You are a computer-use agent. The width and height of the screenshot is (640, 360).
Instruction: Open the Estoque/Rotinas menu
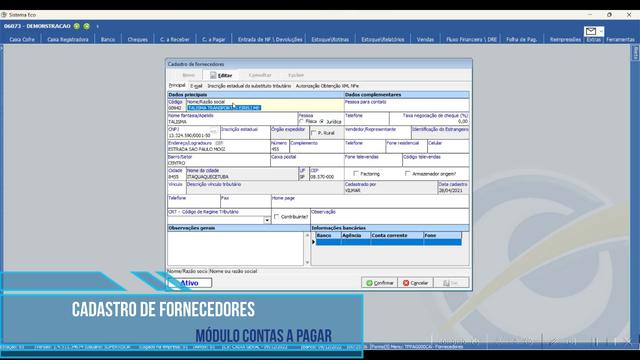330,40
